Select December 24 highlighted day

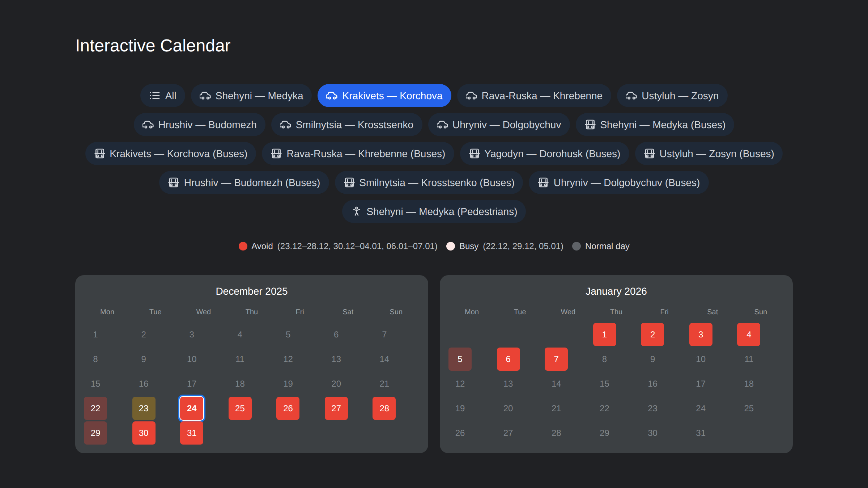point(192,408)
